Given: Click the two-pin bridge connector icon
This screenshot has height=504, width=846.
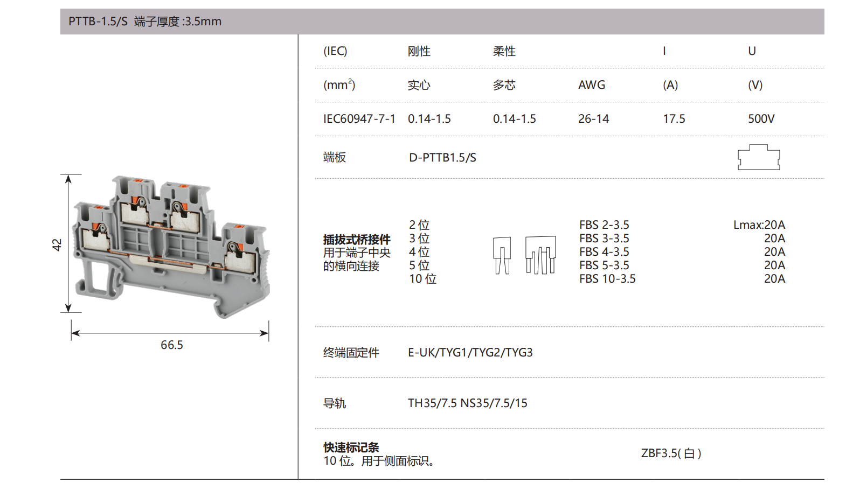Looking at the screenshot, I should click(502, 255).
